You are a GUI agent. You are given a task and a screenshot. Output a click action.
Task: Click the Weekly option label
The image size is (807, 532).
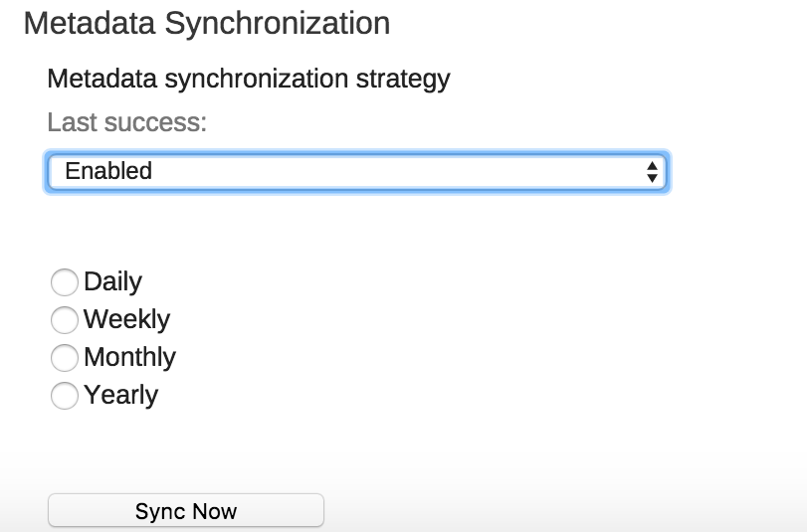click(126, 320)
